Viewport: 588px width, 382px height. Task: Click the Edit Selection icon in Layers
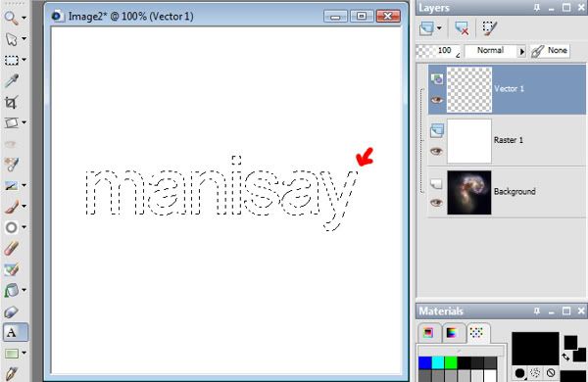(x=490, y=28)
